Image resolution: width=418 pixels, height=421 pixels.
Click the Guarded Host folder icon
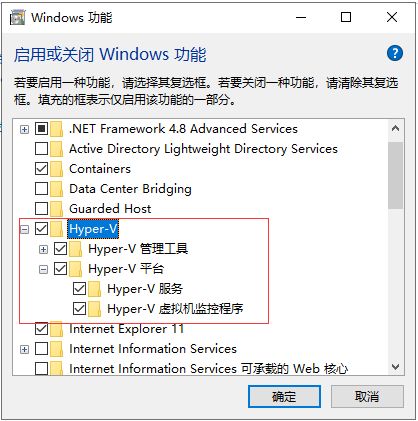(x=57, y=209)
